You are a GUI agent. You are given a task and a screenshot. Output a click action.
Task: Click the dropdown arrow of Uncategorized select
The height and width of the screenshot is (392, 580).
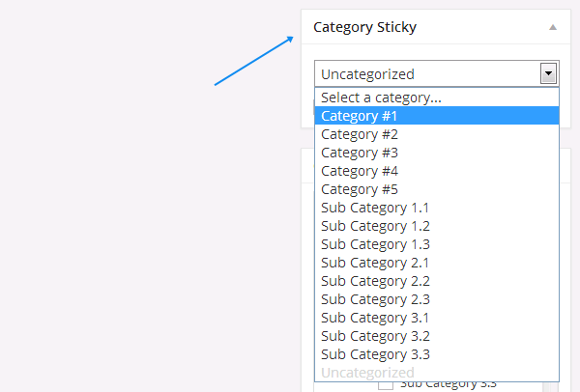(548, 73)
